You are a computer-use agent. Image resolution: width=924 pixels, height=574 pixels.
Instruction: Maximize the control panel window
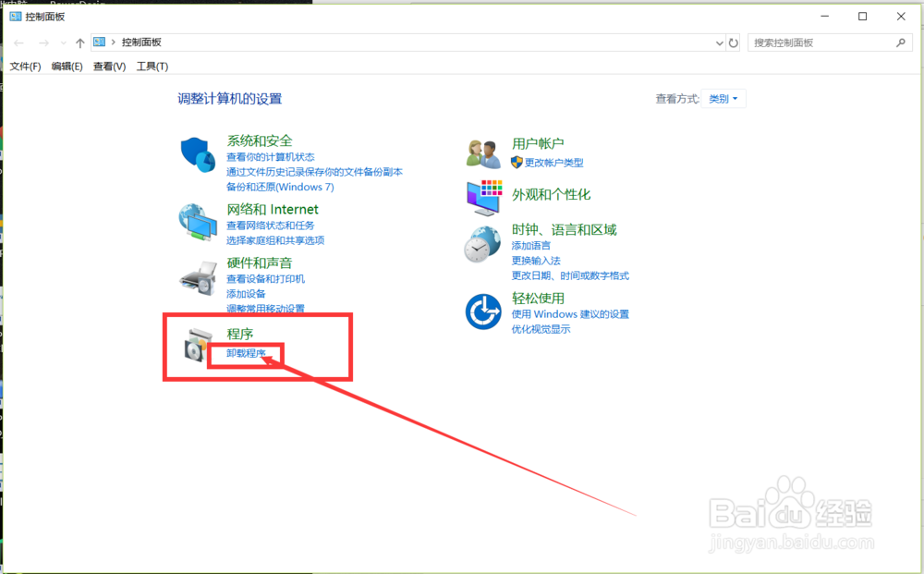tap(863, 17)
